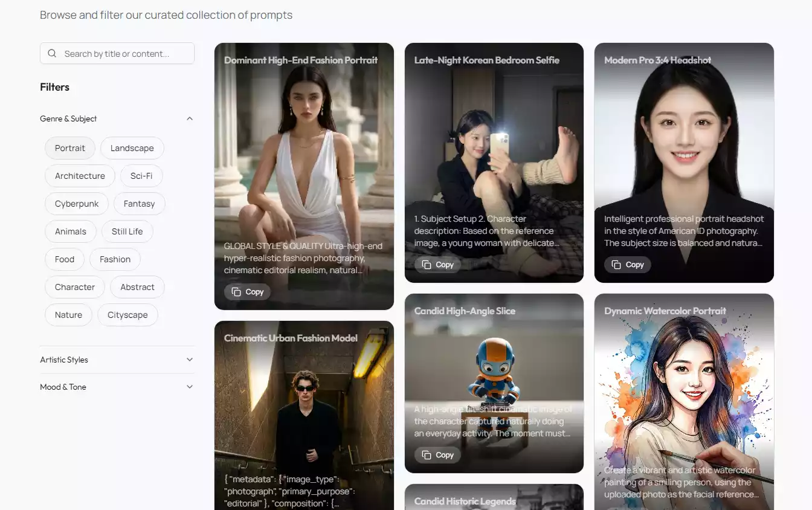
Task: Copy the Modern Pro 3:4 Headshot prompt
Action: tap(628, 265)
